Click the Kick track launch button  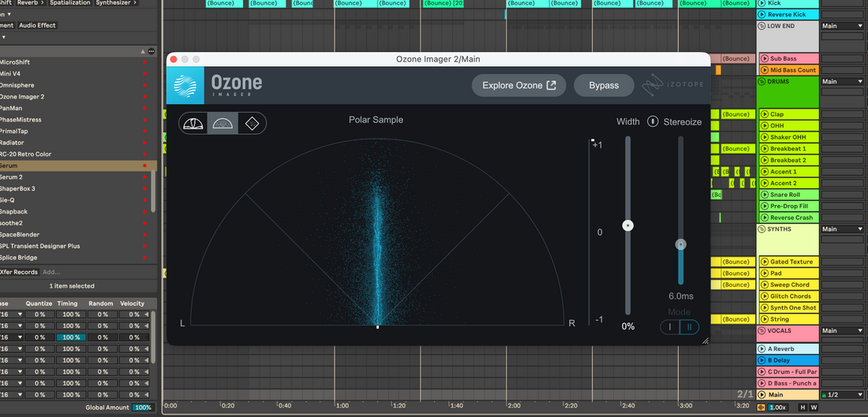click(761, 3)
